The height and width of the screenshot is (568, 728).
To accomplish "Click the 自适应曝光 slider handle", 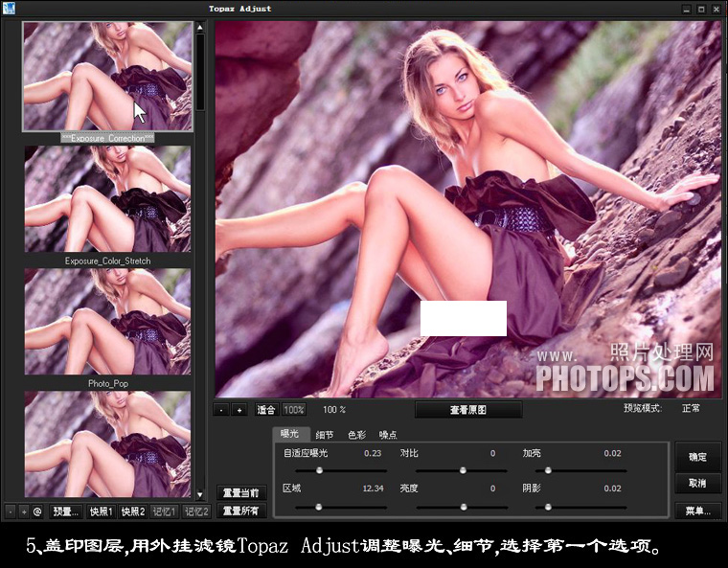I will 319,470.
